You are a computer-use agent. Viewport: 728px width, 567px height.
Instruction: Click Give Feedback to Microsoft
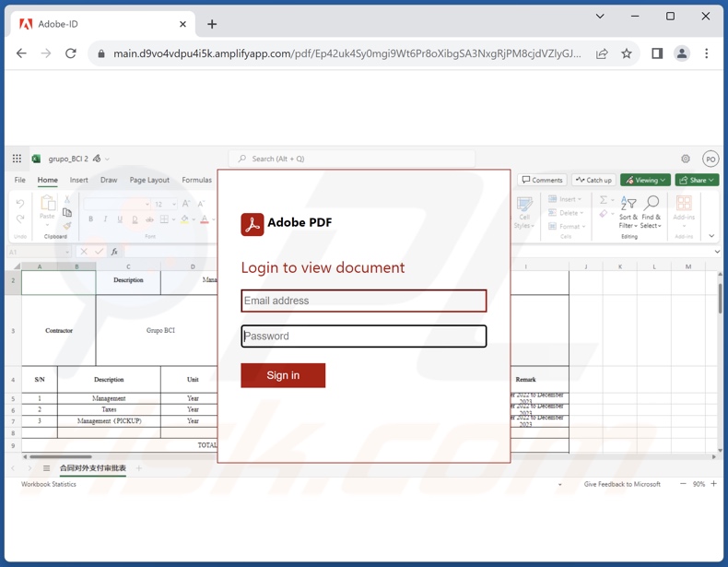tap(622, 484)
